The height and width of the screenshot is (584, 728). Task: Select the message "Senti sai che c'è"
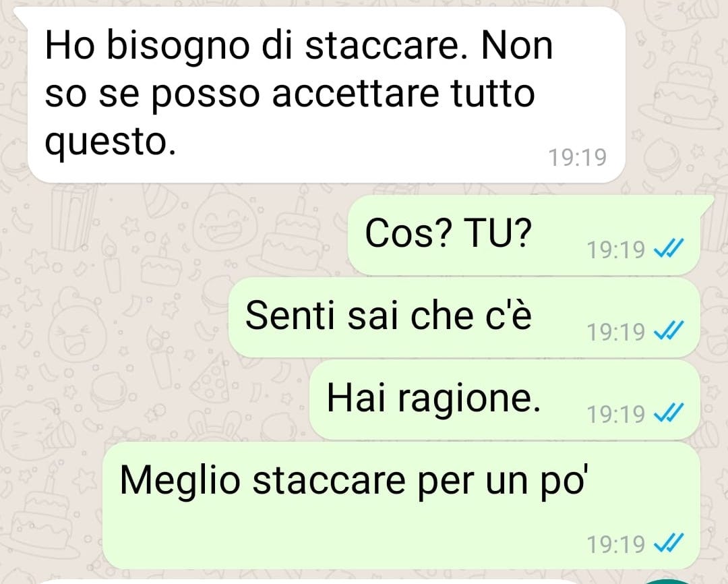point(464,318)
